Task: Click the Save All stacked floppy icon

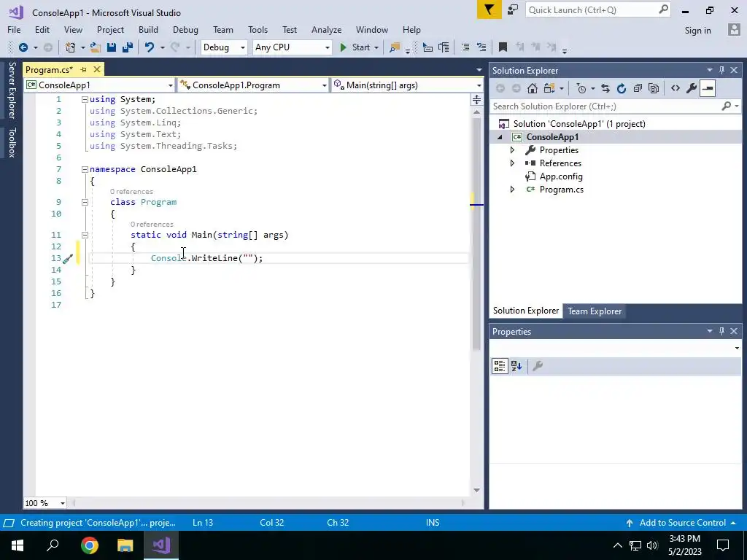Action: coord(127,47)
